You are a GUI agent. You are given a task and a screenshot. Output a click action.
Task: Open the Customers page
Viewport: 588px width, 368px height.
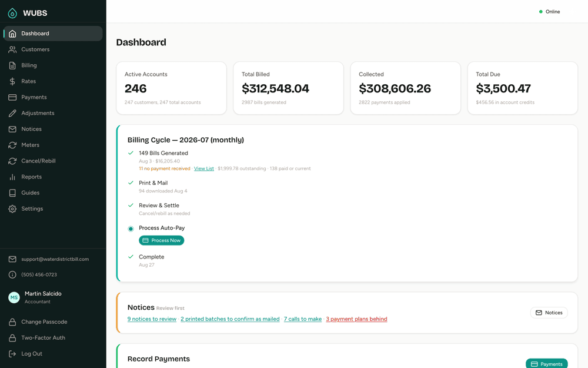(53, 49)
